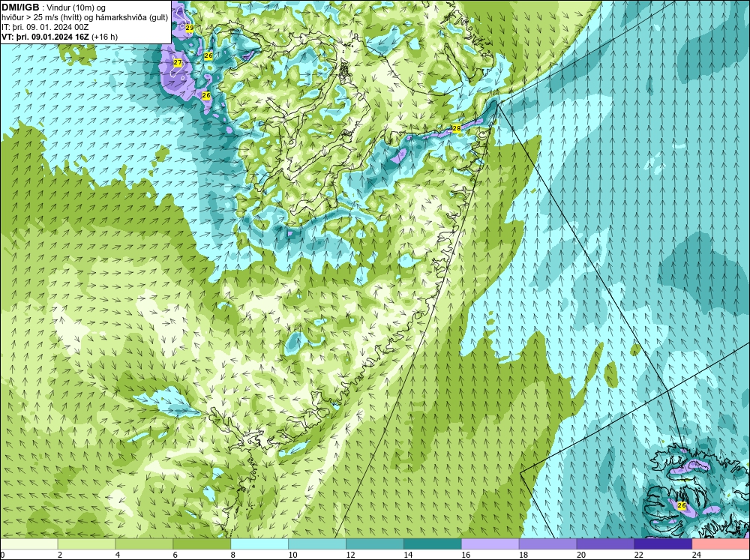Select the 8–10 m/s pale cyan legend swatch
750x560 pixels.
click(x=259, y=544)
